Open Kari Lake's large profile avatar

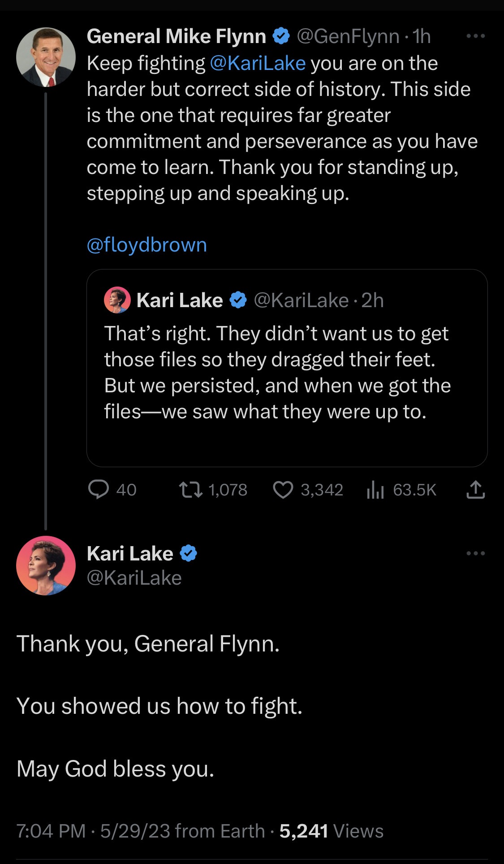pos(46,565)
